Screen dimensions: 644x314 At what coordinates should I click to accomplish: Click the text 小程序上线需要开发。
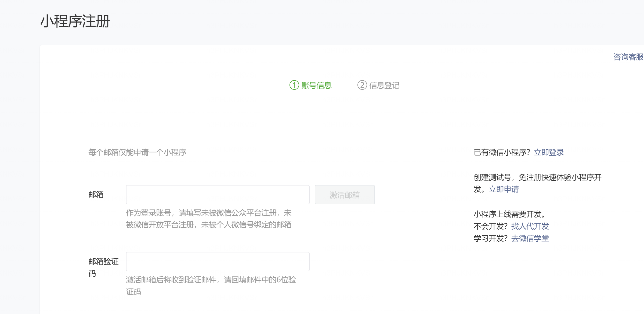click(510, 214)
